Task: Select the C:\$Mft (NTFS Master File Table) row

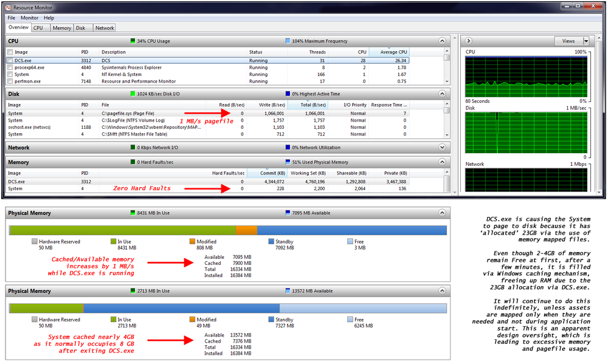Action: pyautogui.click(x=207, y=134)
